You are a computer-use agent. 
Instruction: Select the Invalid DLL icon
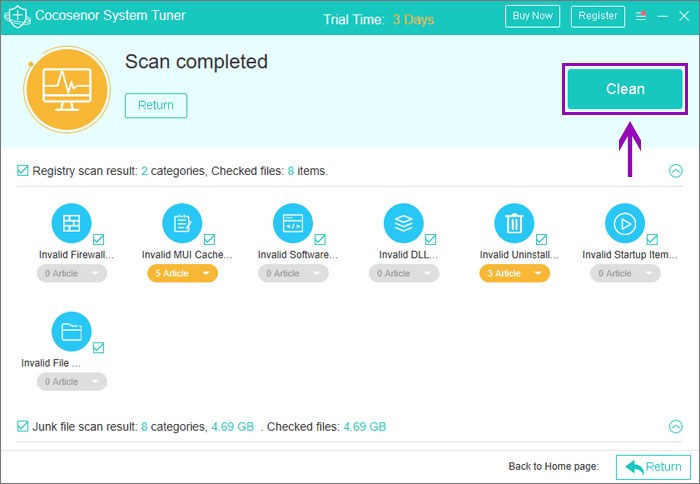tap(404, 223)
